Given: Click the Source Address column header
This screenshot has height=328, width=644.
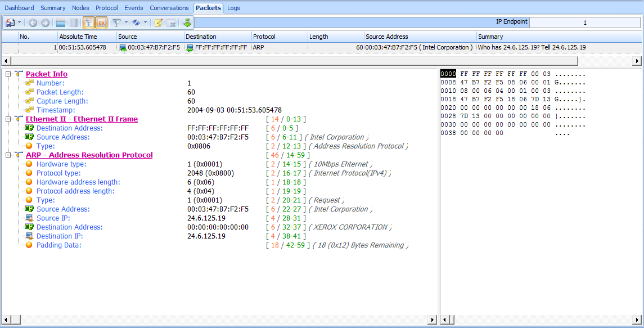Looking at the screenshot, I should 420,37.
